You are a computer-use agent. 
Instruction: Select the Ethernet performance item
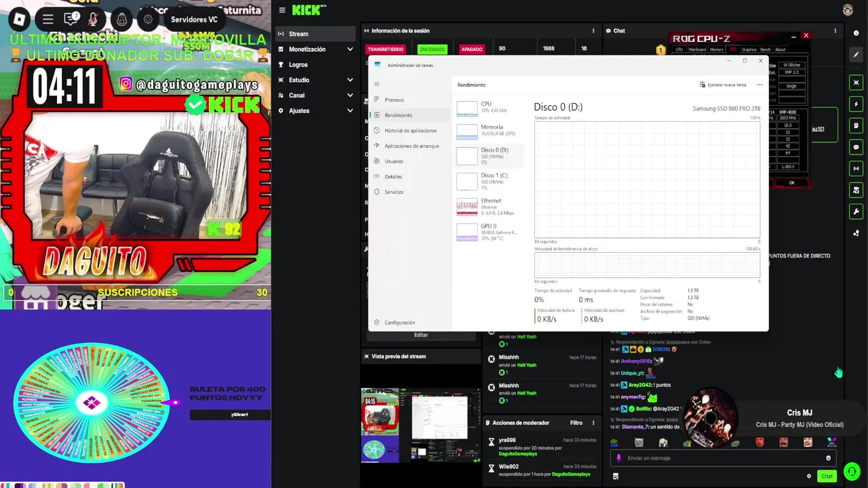click(x=488, y=207)
